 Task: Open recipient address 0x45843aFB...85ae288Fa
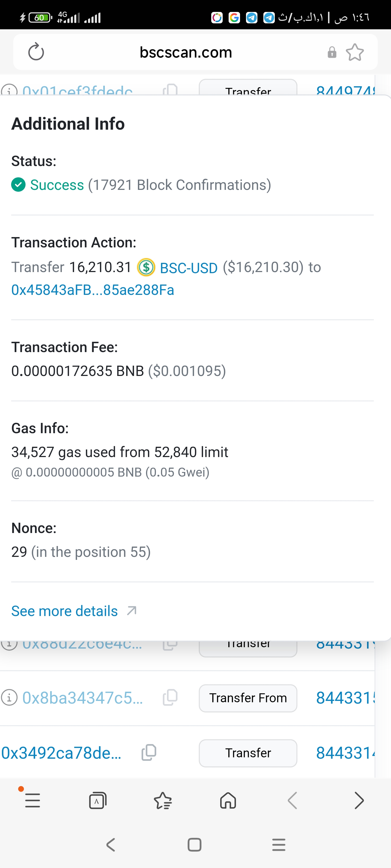click(93, 290)
